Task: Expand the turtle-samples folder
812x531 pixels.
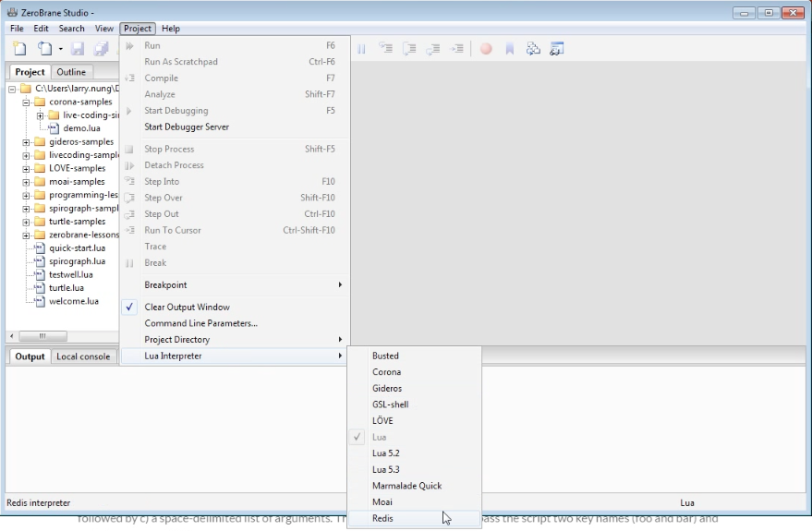Action: point(26,222)
